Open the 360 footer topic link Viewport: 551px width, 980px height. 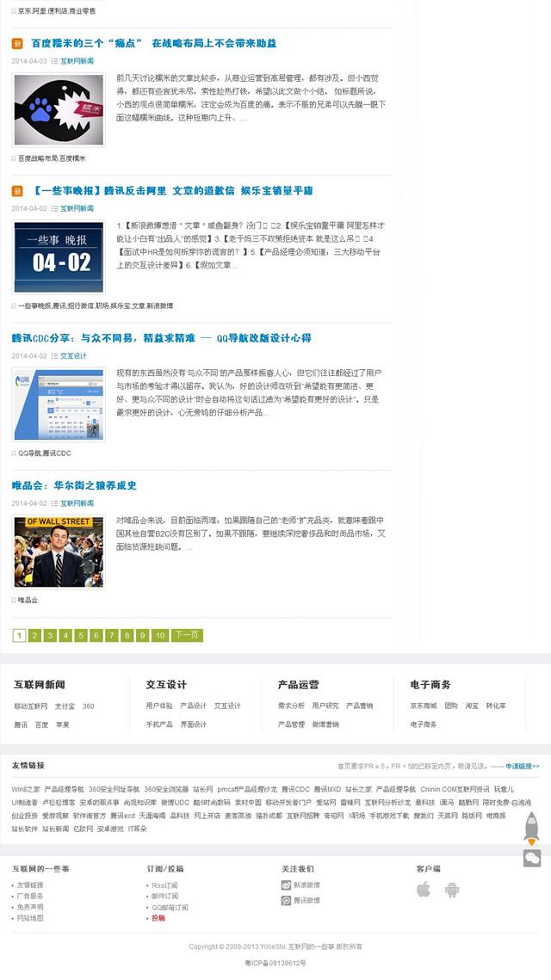click(x=88, y=706)
